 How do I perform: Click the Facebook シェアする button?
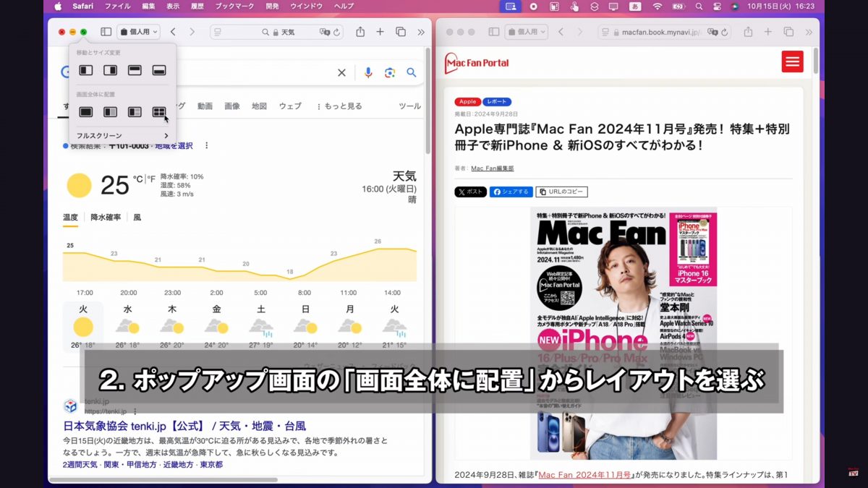[x=511, y=192]
